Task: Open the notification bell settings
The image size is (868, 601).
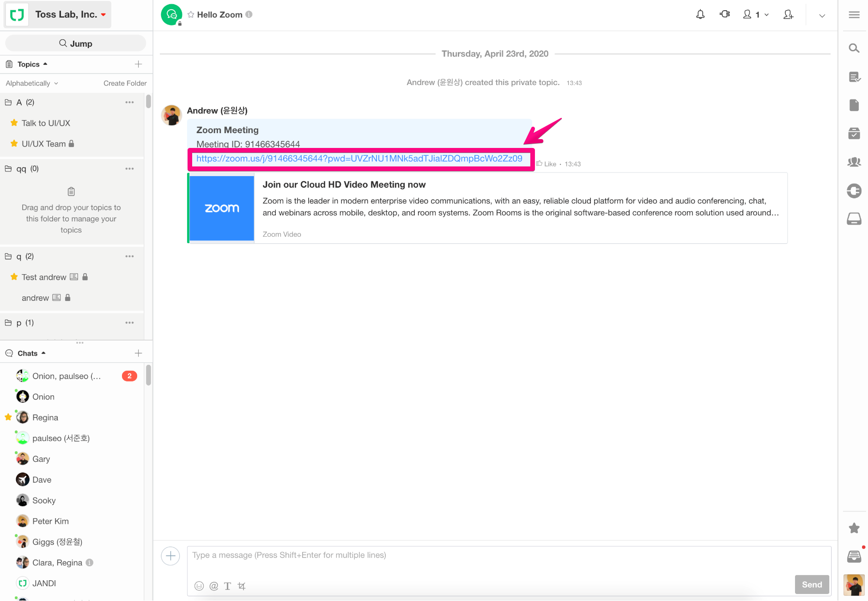Action: [x=700, y=15]
